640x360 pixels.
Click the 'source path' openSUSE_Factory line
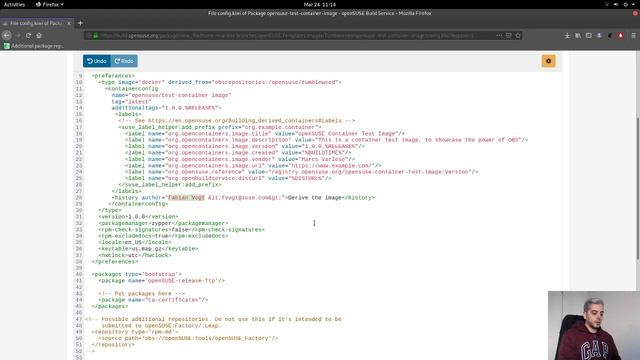(x=188, y=338)
